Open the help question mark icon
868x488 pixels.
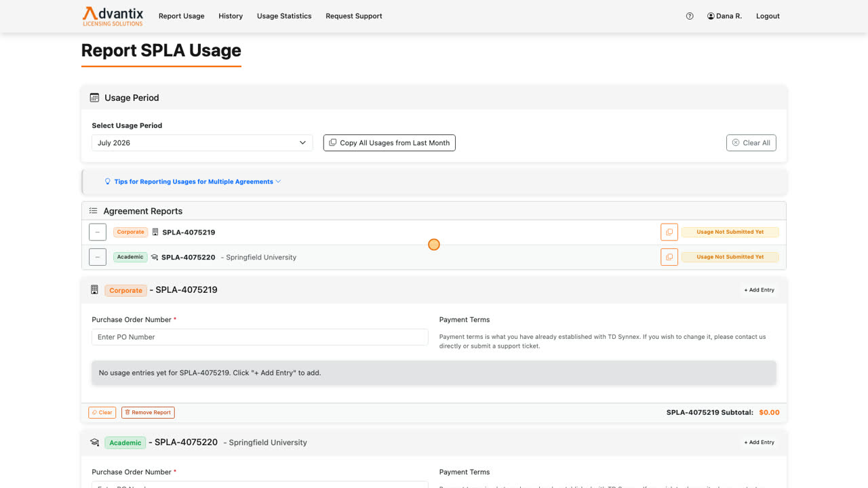point(690,16)
